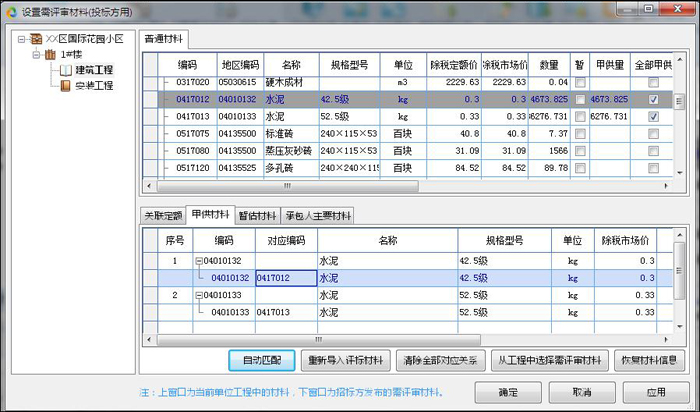The height and width of the screenshot is (412, 700).
Task: Select the 标准砖 name cell
Action: point(291,133)
